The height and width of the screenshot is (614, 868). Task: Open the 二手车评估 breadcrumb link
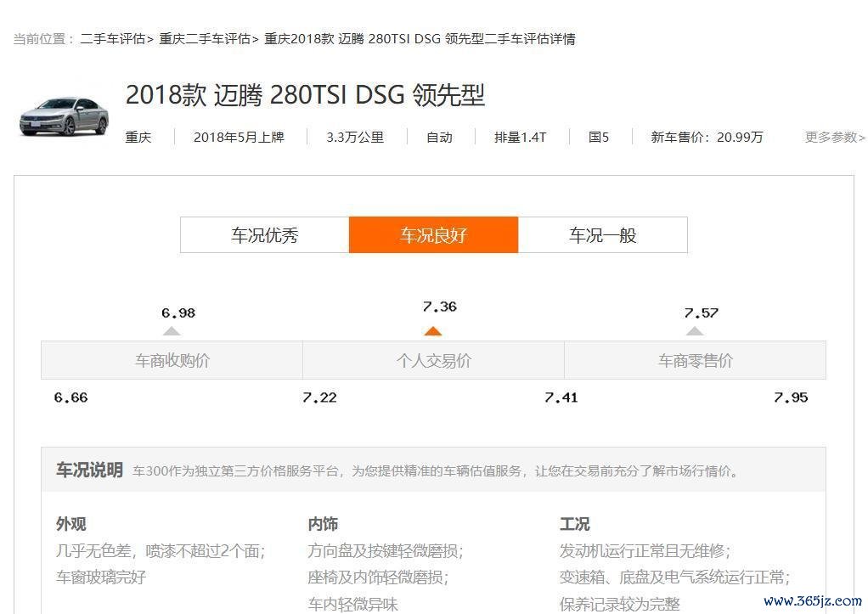point(112,39)
